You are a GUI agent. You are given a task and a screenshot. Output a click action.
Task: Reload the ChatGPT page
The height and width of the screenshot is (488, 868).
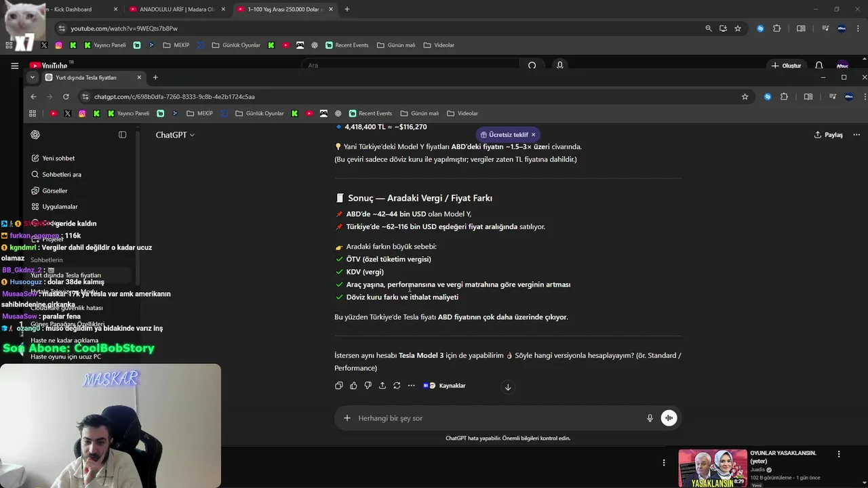[x=66, y=97]
